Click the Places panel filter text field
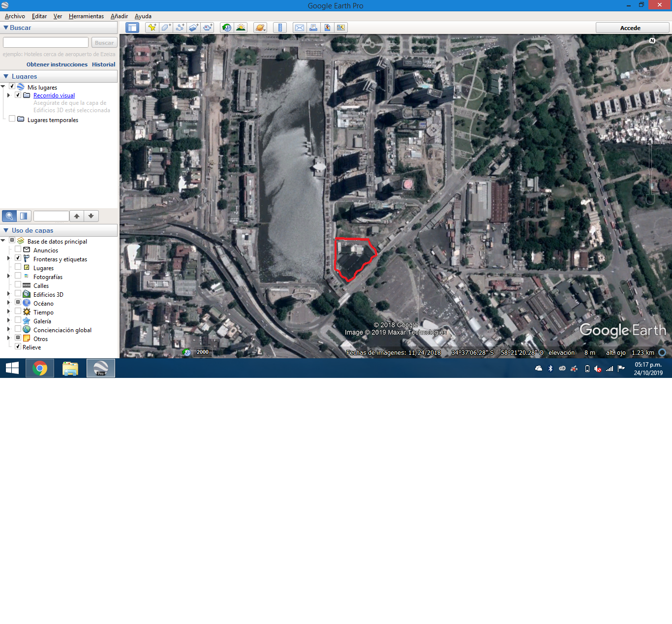Screen dimensions: 672x624 coord(51,216)
